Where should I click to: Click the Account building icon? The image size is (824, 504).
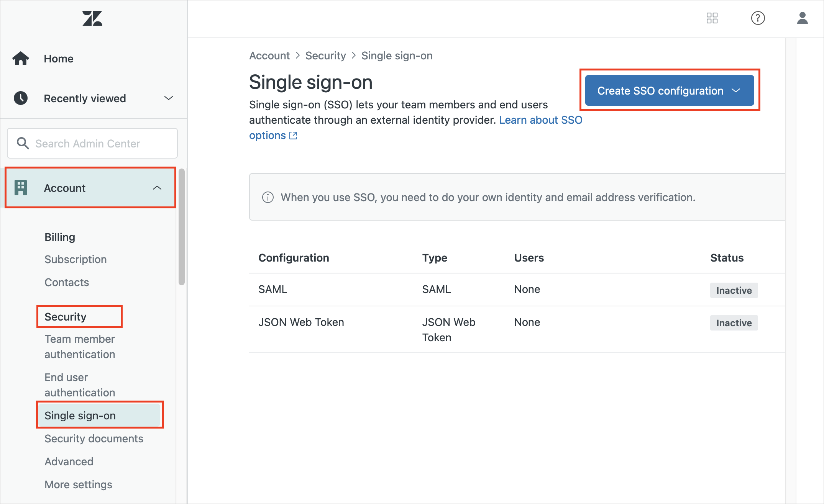21,188
